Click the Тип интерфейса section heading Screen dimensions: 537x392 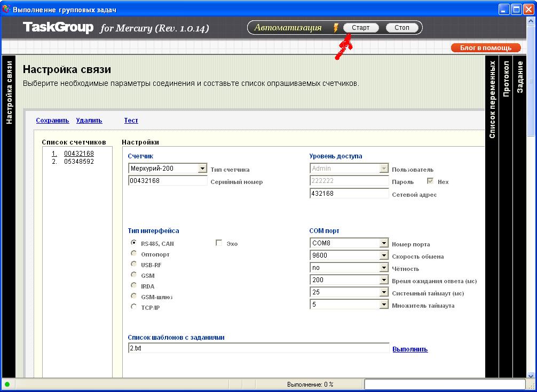pos(153,231)
